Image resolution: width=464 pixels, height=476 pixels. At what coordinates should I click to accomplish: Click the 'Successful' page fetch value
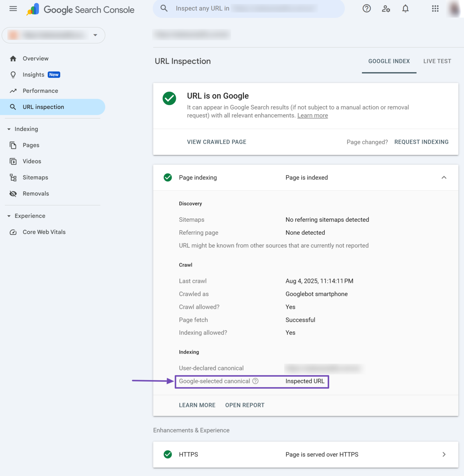(300, 320)
